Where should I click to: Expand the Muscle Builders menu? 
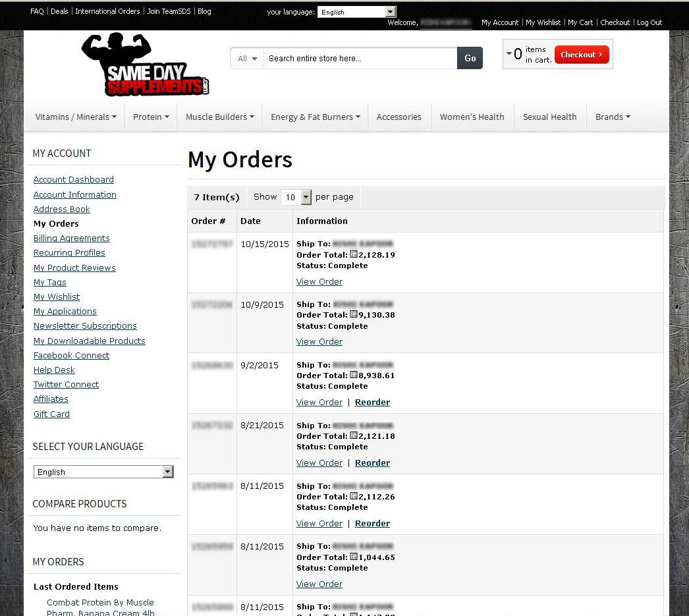click(x=220, y=117)
